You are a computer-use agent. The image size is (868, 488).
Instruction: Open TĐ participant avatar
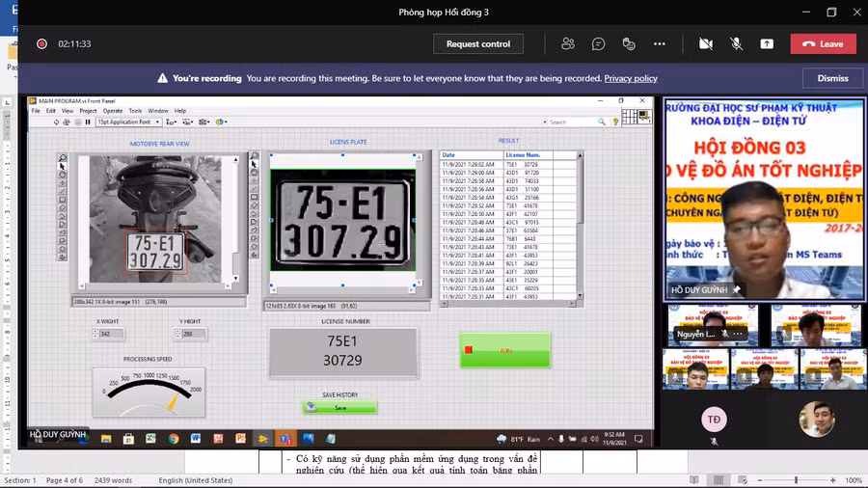click(714, 419)
